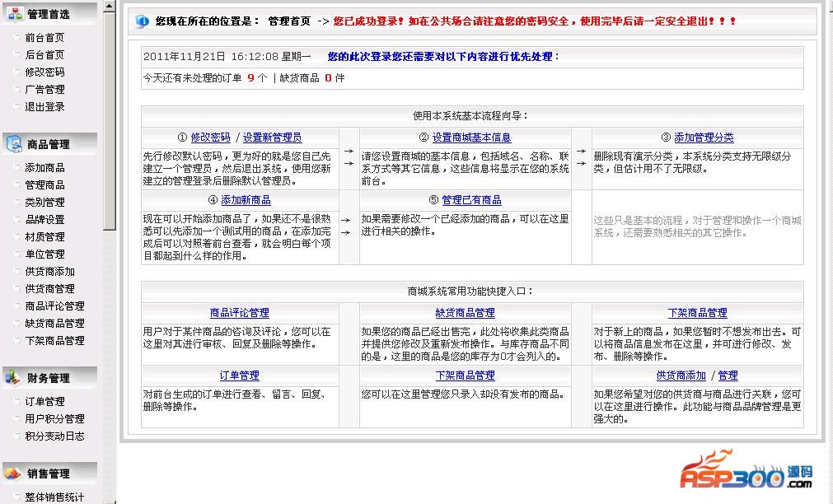Follow the 设置新管理员 link

point(272,138)
